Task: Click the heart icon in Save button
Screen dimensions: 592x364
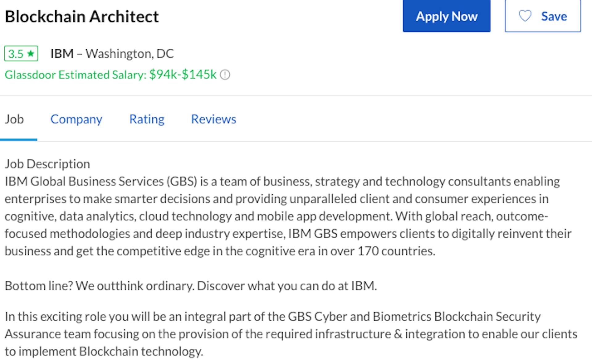Action: coord(525,16)
